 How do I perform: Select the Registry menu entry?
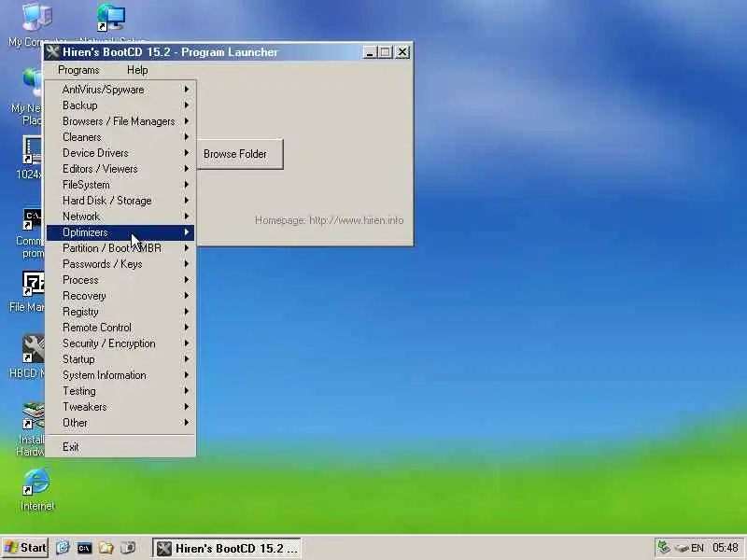click(x=120, y=312)
